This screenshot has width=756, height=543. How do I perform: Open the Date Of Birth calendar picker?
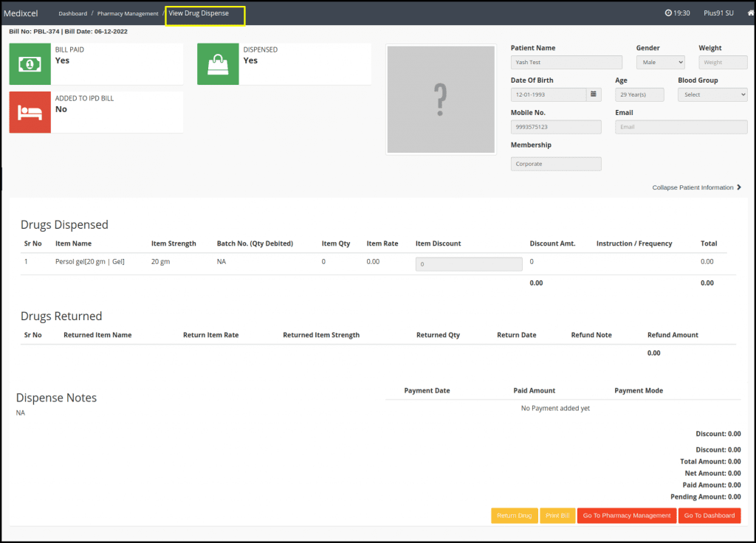[x=595, y=94]
